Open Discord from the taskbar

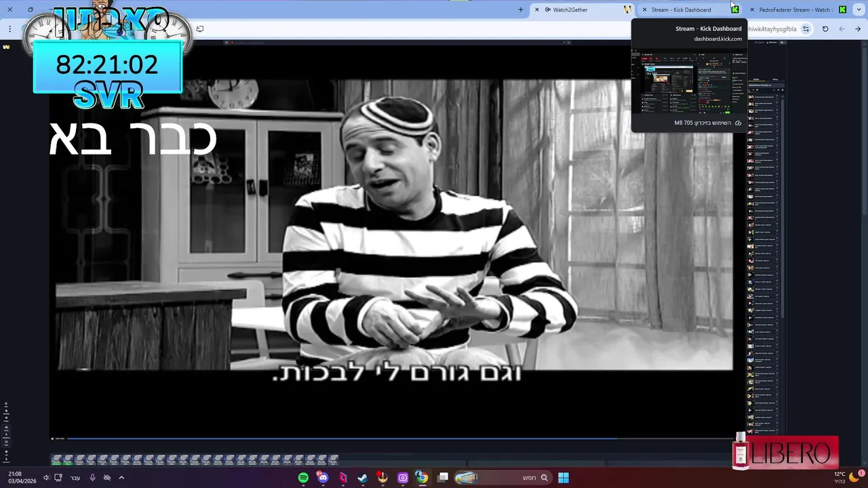[x=323, y=478]
